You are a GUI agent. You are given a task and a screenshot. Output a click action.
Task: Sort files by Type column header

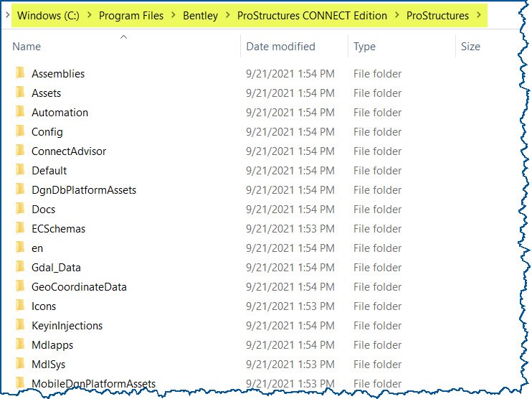click(364, 46)
